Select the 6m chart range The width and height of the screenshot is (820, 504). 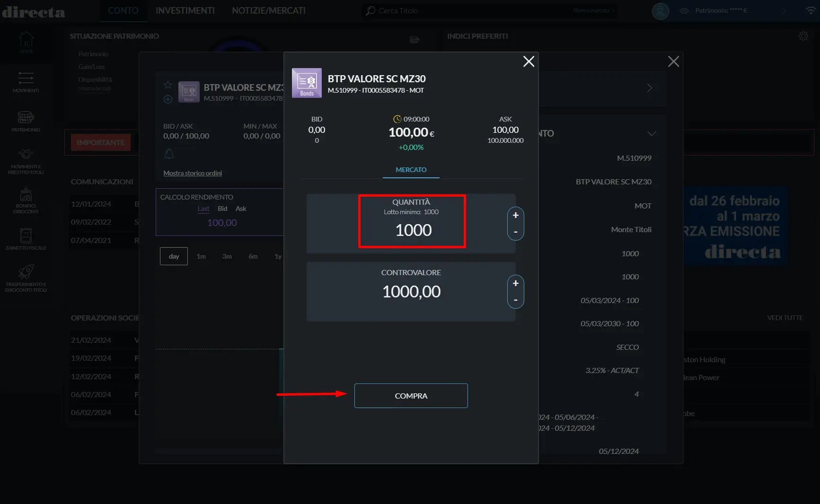point(253,256)
